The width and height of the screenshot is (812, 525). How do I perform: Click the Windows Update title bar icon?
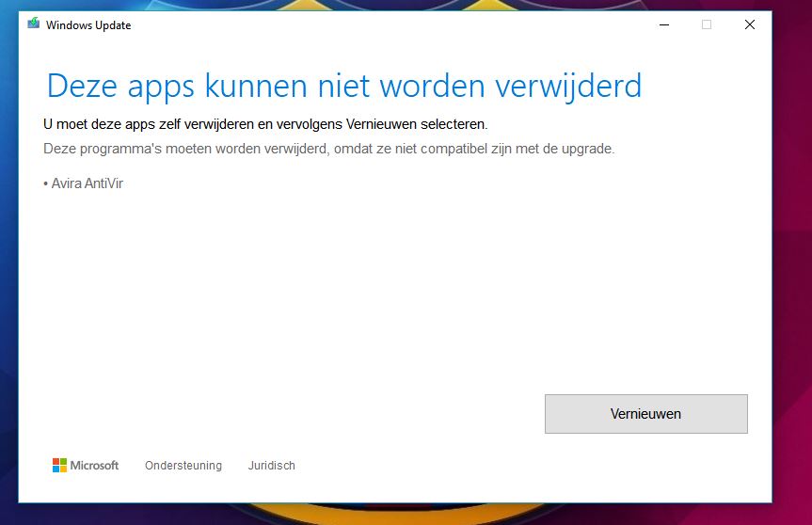click(x=34, y=24)
